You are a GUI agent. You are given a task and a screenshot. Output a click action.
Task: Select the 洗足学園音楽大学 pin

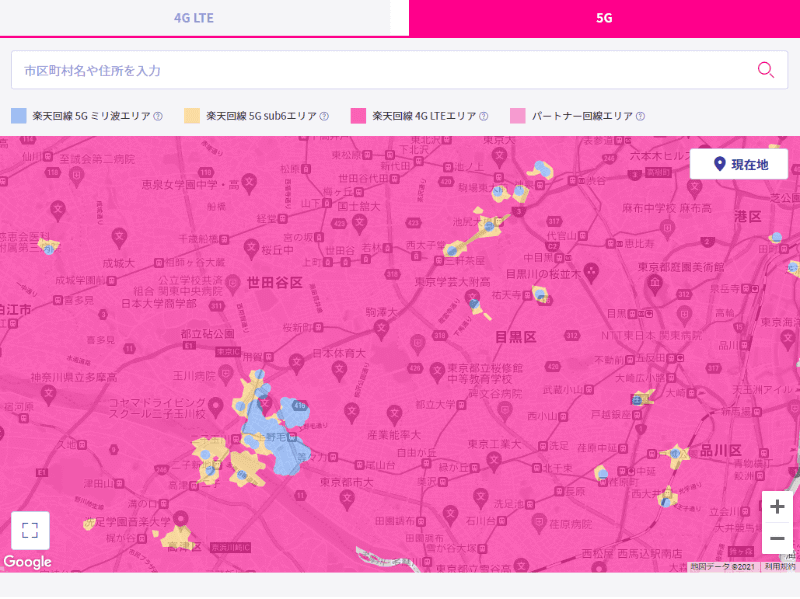pyautogui.click(x=180, y=520)
